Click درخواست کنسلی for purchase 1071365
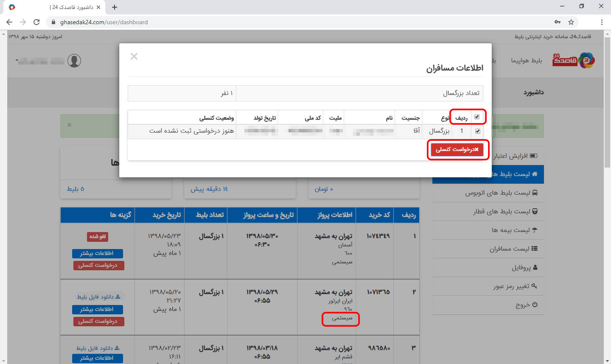The width and height of the screenshot is (611, 364). [98, 322]
